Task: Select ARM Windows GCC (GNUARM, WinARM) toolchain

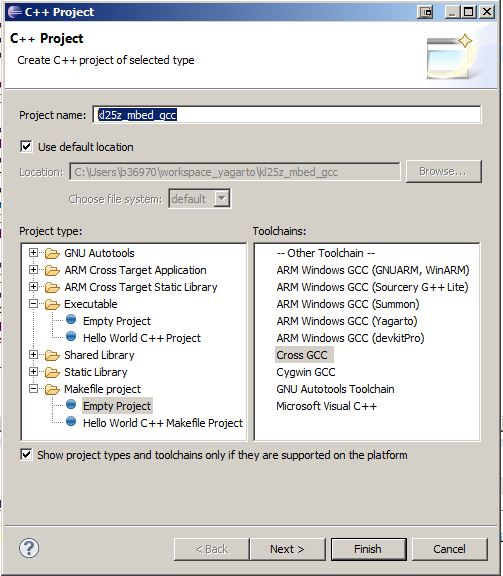Action: [373, 270]
